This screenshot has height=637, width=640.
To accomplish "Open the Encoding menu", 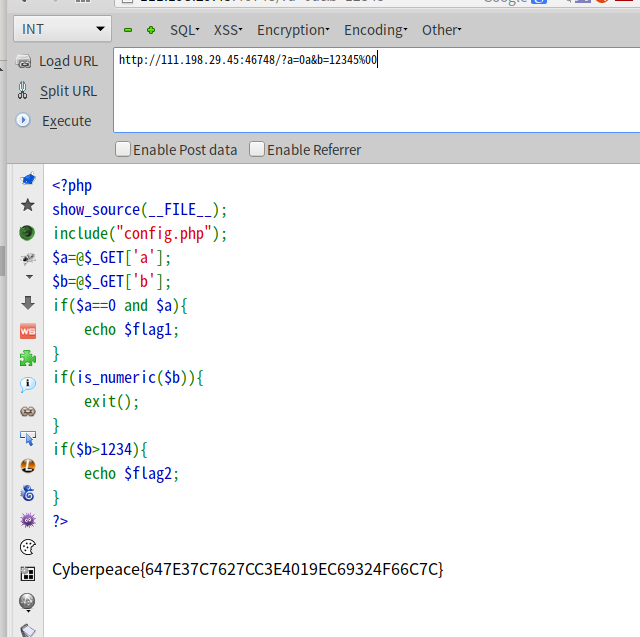I will pyautogui.click(x=375, y=30).
